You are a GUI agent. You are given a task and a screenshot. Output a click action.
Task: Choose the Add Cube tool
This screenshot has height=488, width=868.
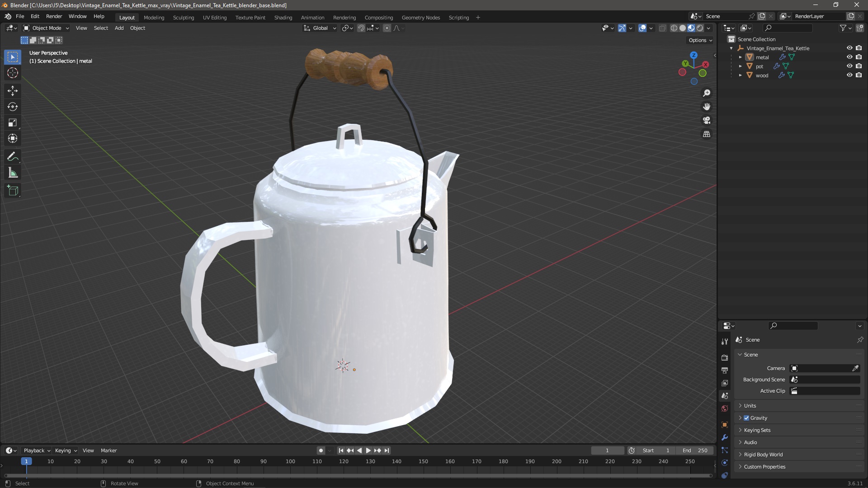point(13,191)
